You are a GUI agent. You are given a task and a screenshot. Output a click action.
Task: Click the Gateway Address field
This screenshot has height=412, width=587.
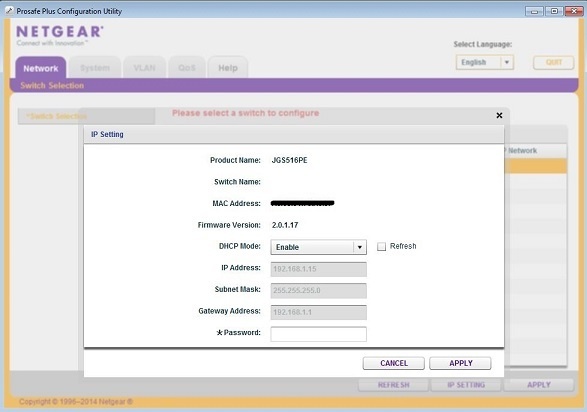(x=319, y=312)
